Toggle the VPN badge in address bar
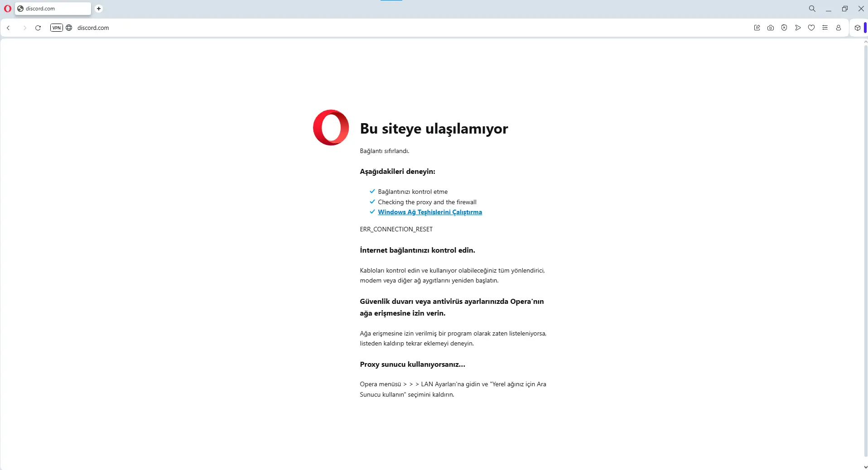The image size is (868, 470). click(57, 28)
